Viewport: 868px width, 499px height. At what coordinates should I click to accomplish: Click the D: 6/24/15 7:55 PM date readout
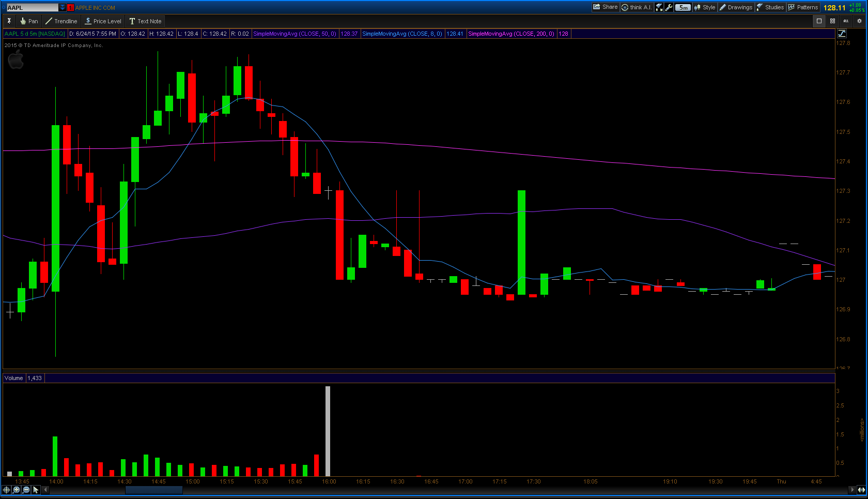coord(92,34)
